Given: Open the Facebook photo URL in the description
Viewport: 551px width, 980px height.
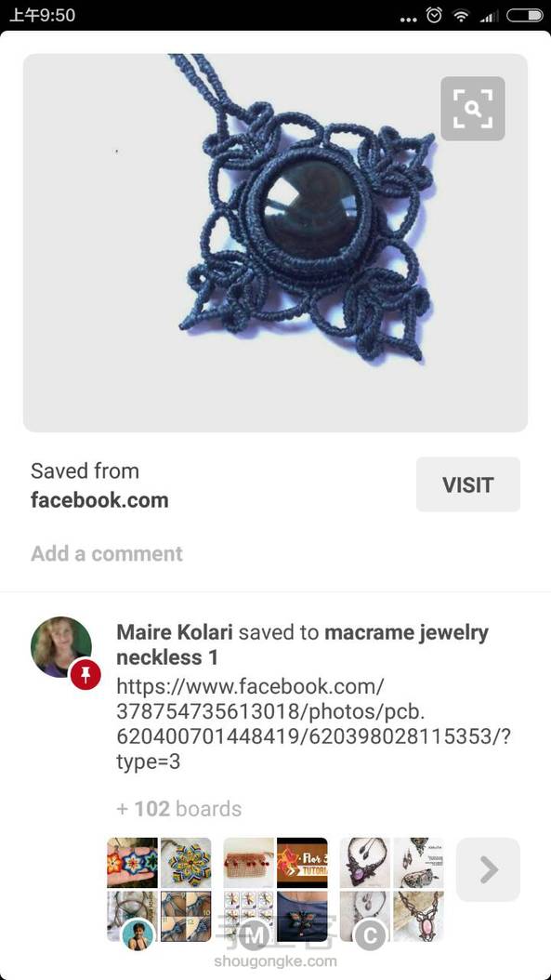Looking at the screenshot, I should pyautogui.click(x=314, y=723).
